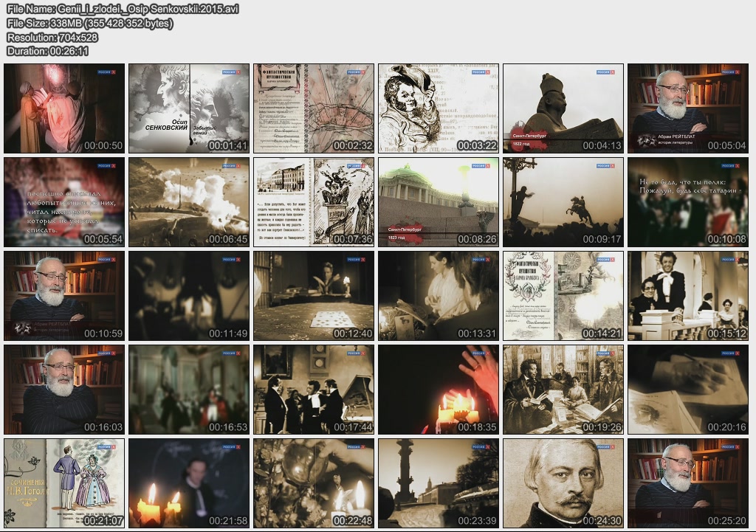This screenshot has height=532, width=756.
Task: Click the Bronze Horseman silhouette frame at 00:09:17
Action: click(x=563, y=202)
